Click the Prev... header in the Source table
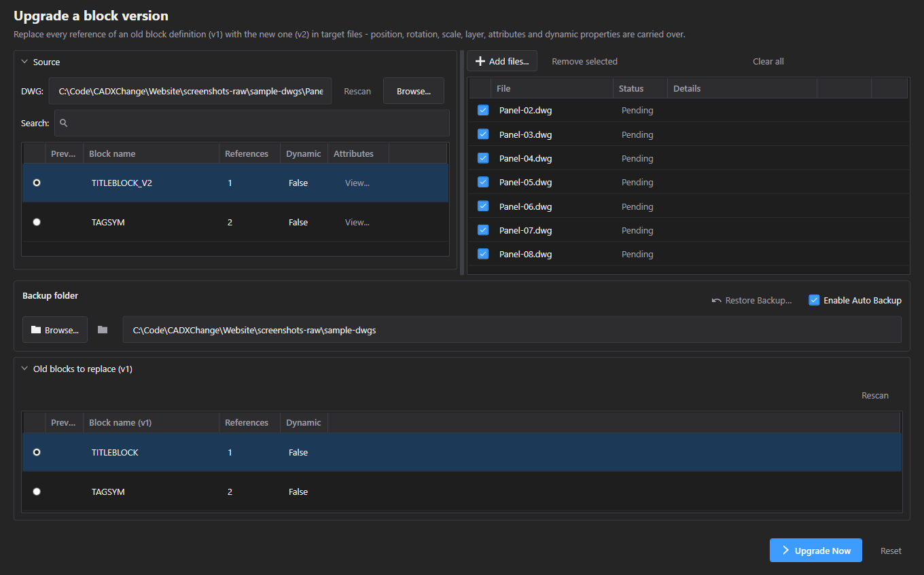Image resolution: width=924 pixels, height=575 pixels. (x=64, y=153)
